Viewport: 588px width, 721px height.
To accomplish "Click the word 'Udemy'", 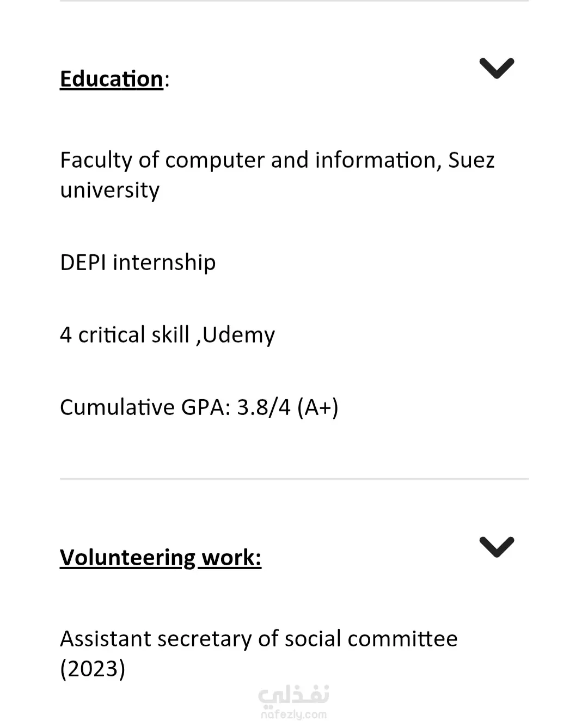I will 238,335.
